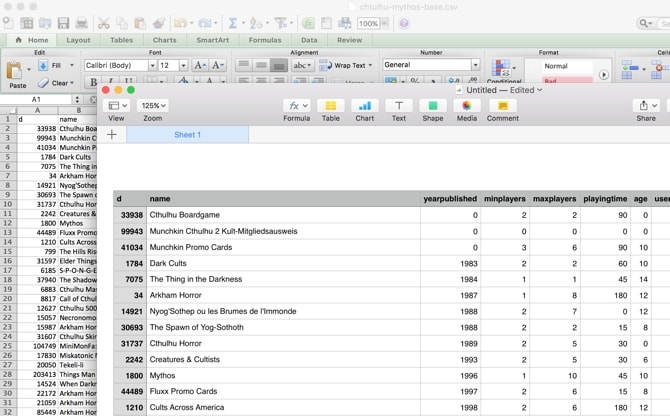Open the Numbers View dropdown
The image size is (670, 416).
116,105
